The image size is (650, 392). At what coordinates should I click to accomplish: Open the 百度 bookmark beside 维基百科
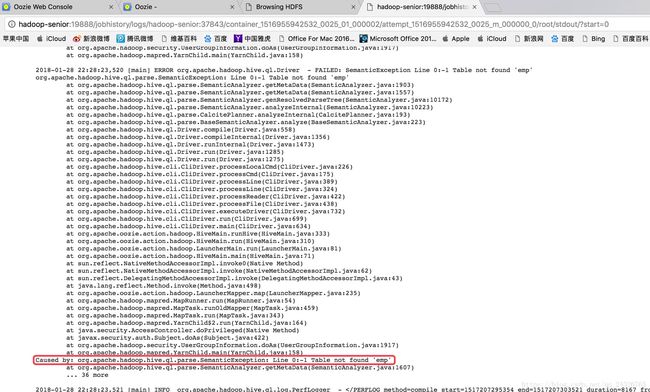tap(216, 39)
